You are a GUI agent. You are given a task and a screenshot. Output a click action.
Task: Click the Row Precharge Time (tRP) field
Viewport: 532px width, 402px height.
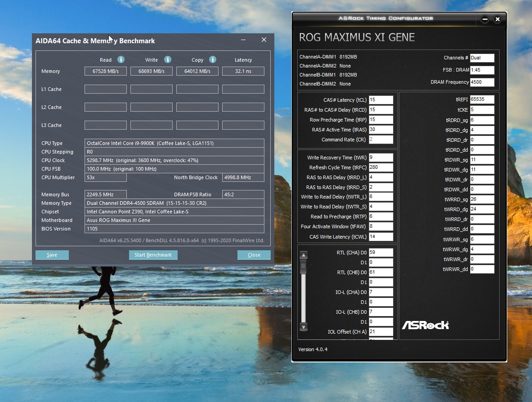[x=381, y=119]
